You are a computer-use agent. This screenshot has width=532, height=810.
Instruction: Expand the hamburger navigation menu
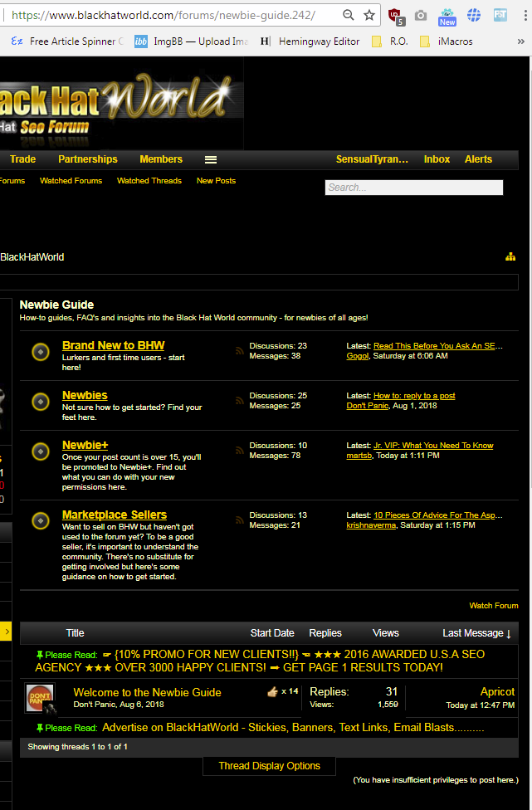point(211,159)
